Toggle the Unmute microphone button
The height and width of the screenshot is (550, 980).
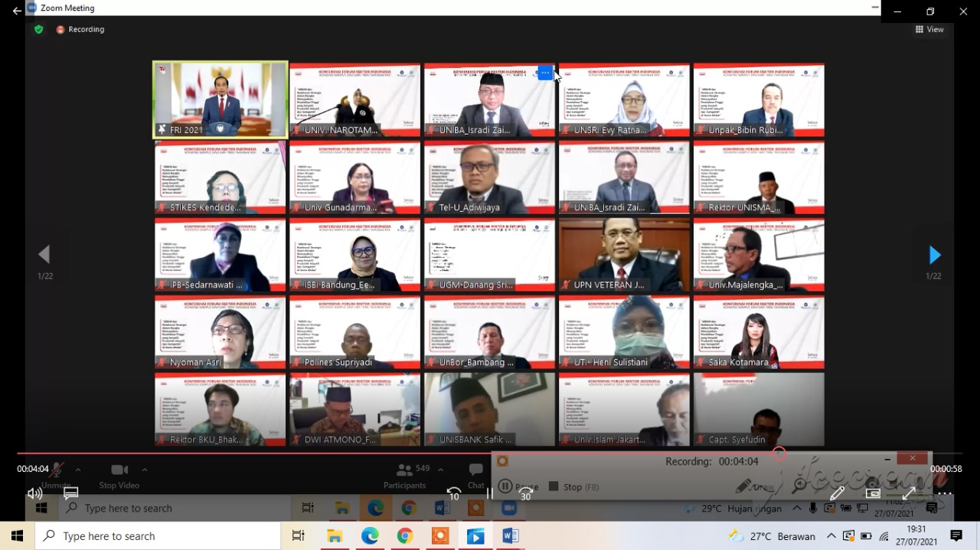pos(55,475)
